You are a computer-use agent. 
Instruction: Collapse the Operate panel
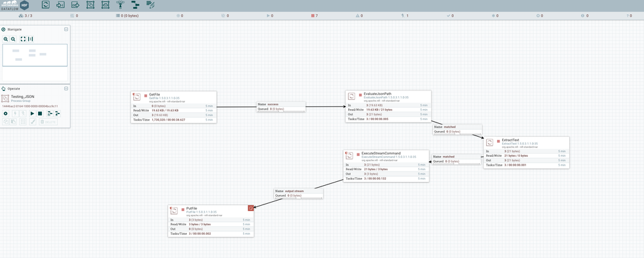point(66,88)
